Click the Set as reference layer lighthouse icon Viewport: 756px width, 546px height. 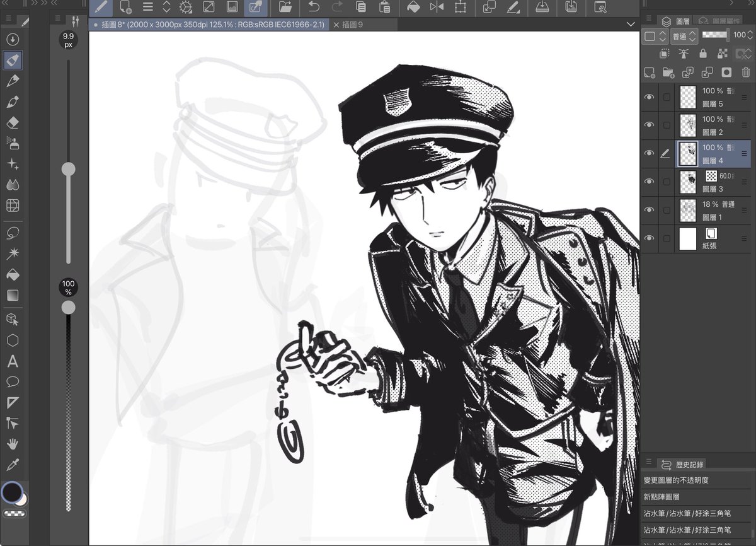pos(684,54)
